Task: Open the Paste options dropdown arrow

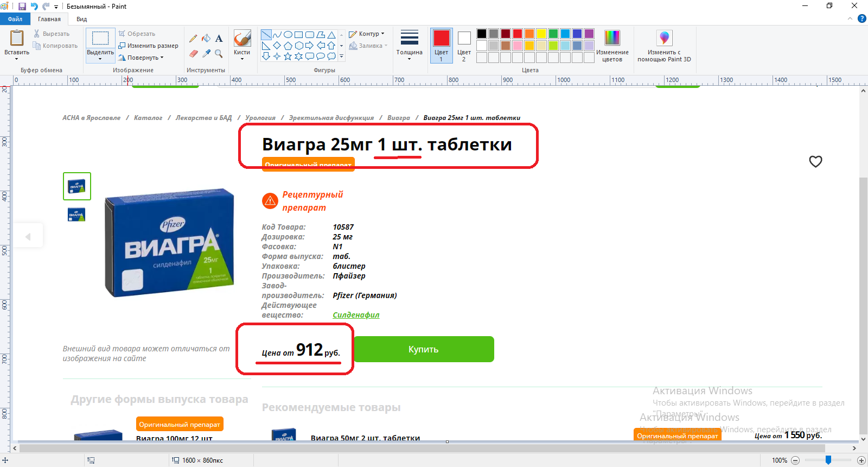Action: coord(17,59)
